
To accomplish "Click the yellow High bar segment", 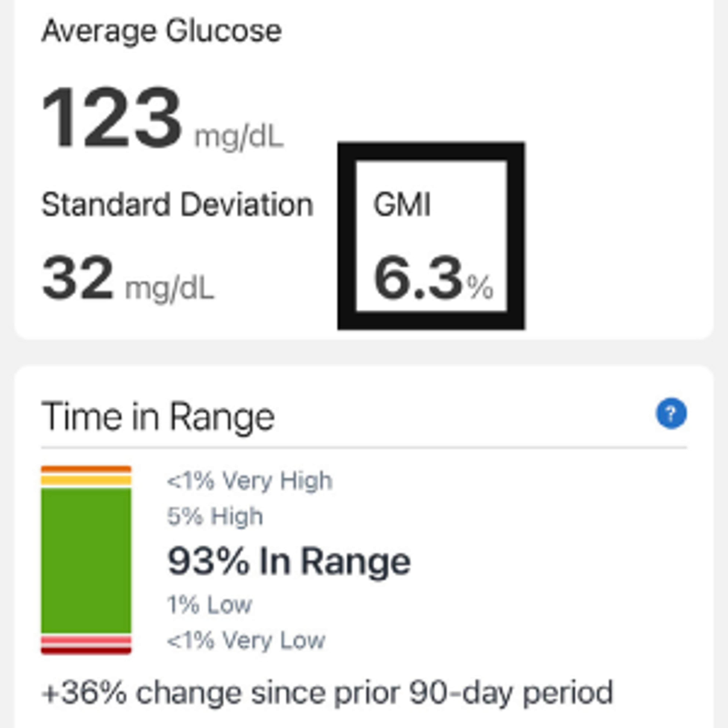I will pos(86,480).
